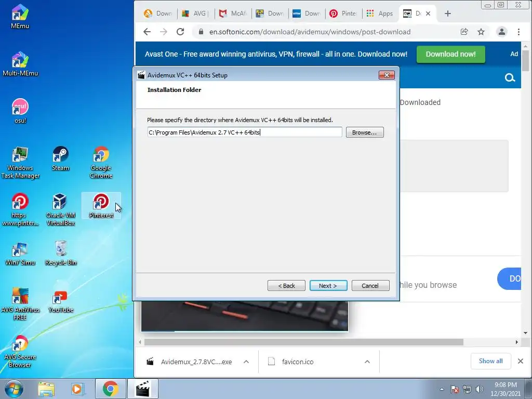Open the Action Center flag icon
The image size is (532, 399).
point(455,389)
